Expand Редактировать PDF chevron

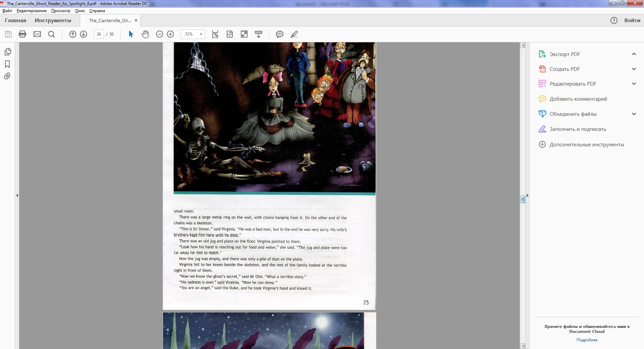point(634,84)
